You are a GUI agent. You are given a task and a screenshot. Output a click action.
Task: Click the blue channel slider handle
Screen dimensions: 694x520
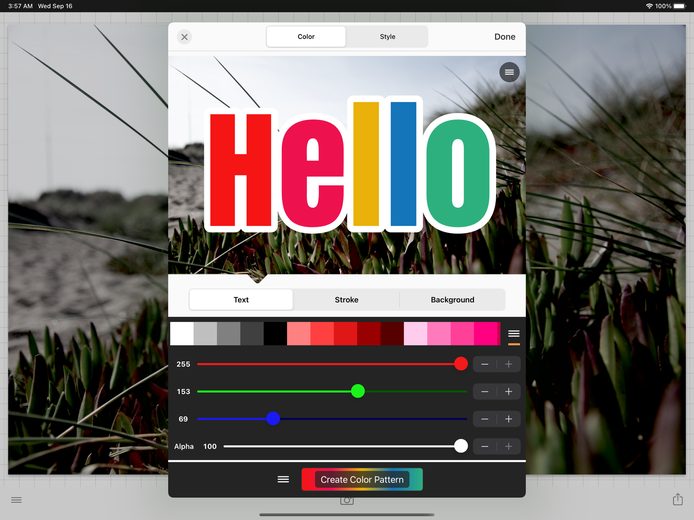273,419
